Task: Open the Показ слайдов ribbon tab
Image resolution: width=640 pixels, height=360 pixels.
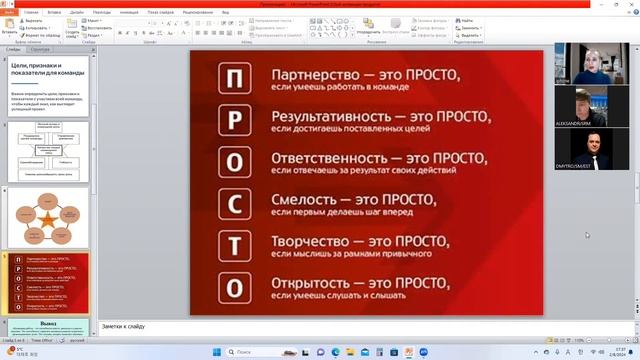Action: [x=161, y=13]
